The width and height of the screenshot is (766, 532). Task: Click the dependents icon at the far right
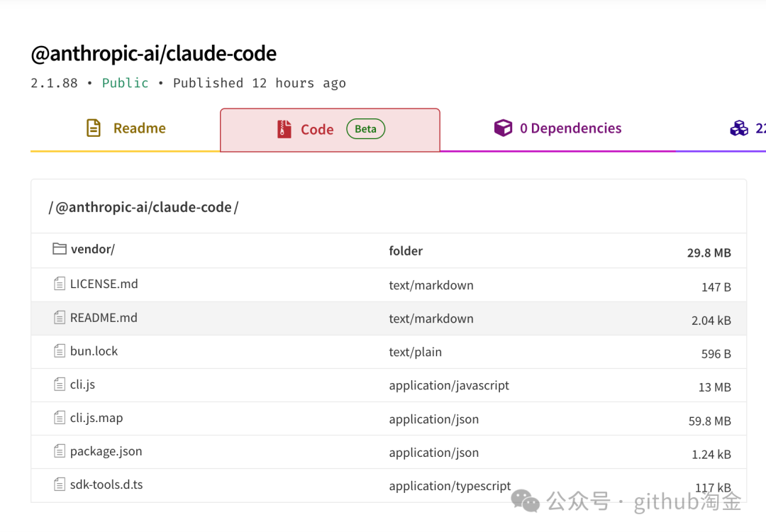pos(740,128)
